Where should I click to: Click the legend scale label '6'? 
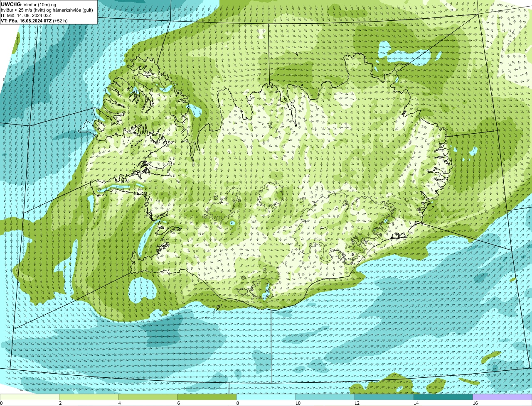[178, 403]
